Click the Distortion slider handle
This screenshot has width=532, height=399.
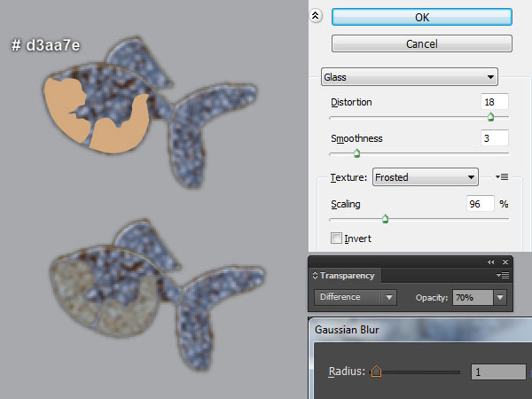click(490, 117)
